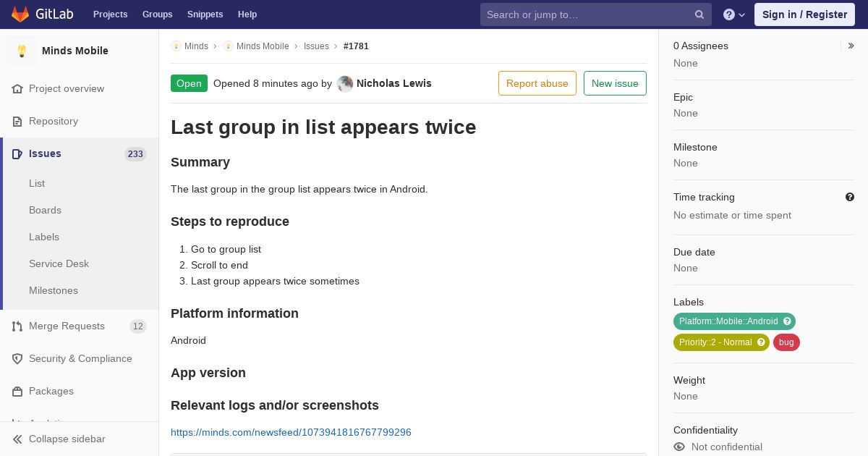
Task: Click help icon on Priority::2 - Normal label
Action: (x=761, y=342)
